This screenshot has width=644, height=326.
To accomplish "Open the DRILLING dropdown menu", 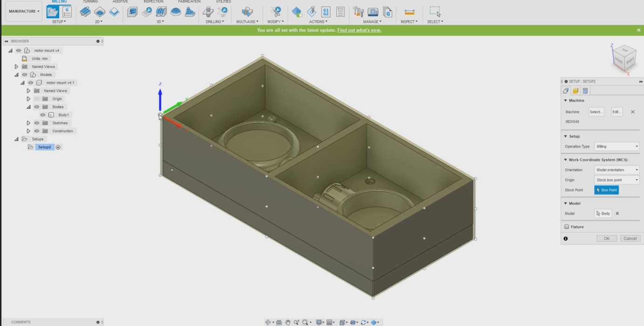I will [x=215, y=21].
